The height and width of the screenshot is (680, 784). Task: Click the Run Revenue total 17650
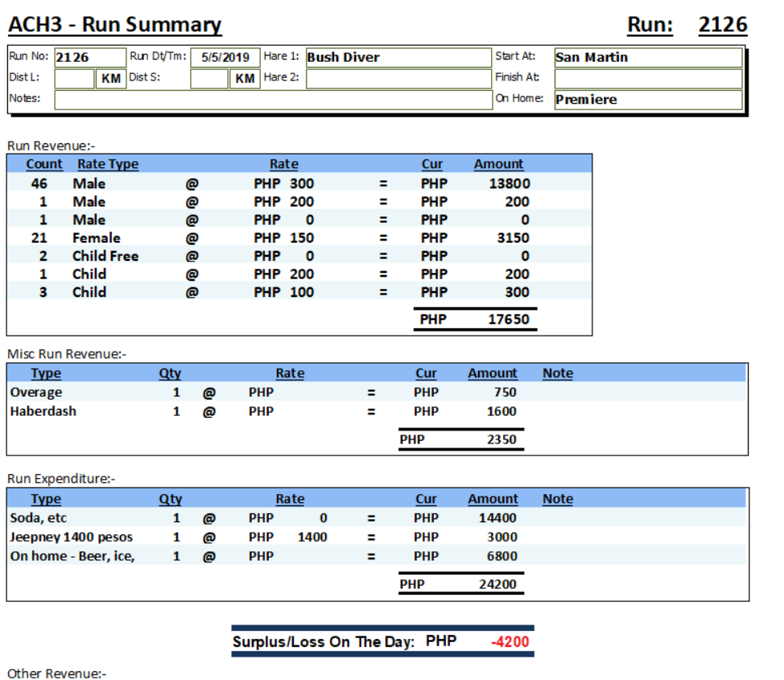[509, 319]
